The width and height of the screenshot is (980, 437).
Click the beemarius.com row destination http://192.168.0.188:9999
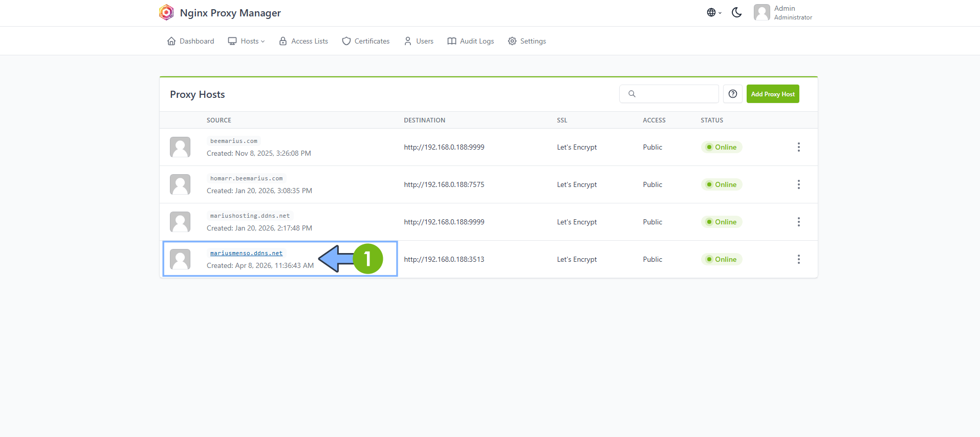444,147
